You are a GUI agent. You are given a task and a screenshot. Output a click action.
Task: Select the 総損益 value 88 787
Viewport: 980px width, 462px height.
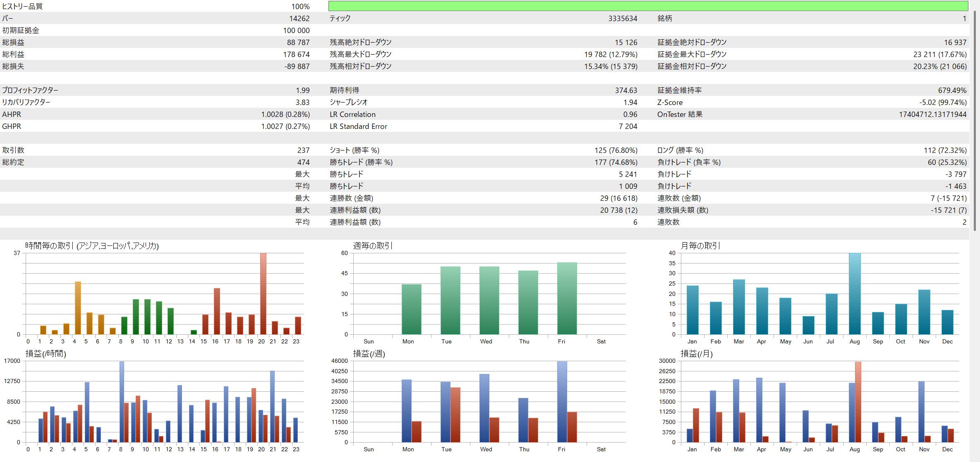[x=298, y=43]
